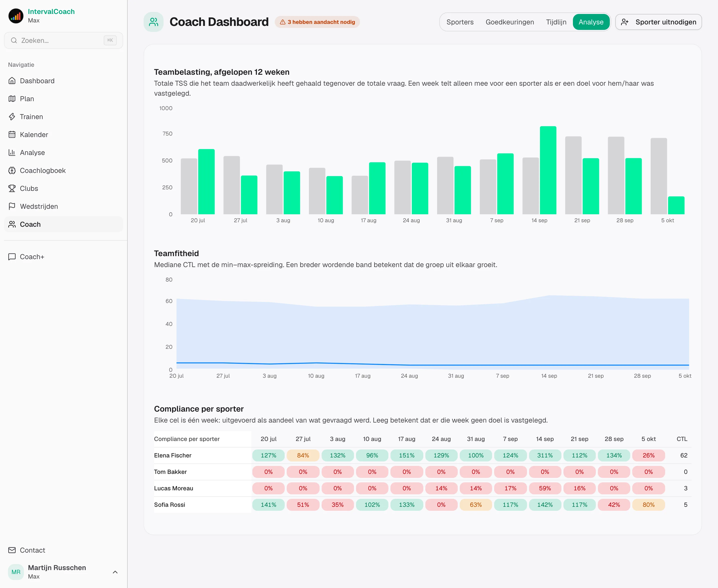Click Sofia Rossi's 141% cell
The image size is (718, 588).
(x=268, y=505)
